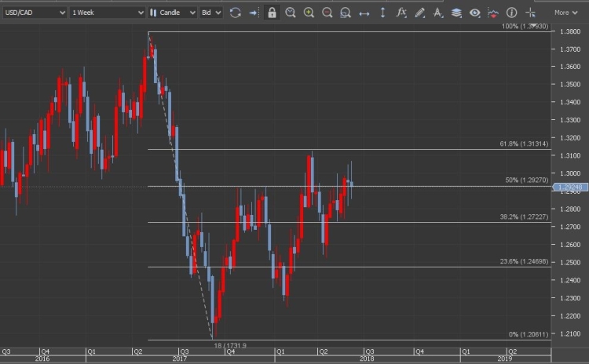Screen dimensions: 589x364
Task: Click the horizontal stretch arrows icon
Action: tap(364, 13)
